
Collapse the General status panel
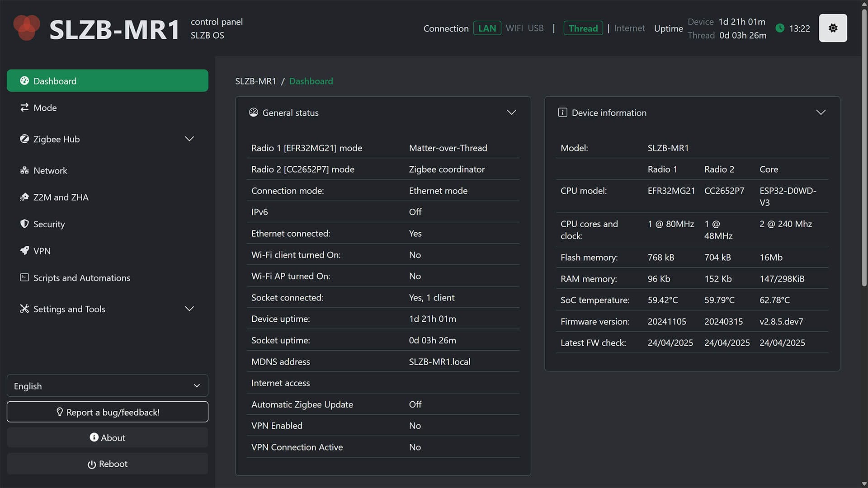pyautogui.click(x=511, y=113)
